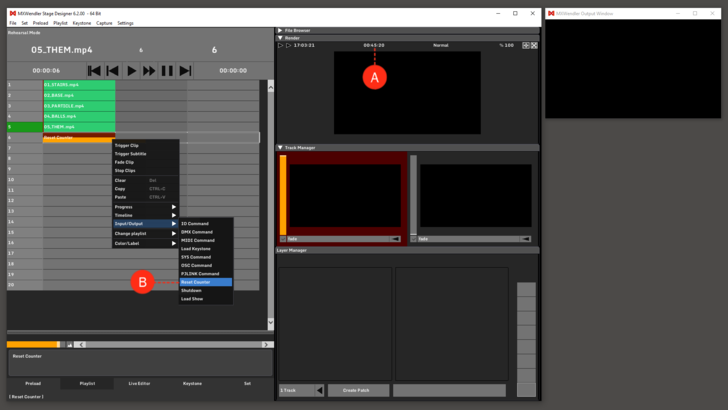Image resolution: width=728 pixels, height=410 pixels.
Task: Switch to the Preload tab
Action: [33, 384]
